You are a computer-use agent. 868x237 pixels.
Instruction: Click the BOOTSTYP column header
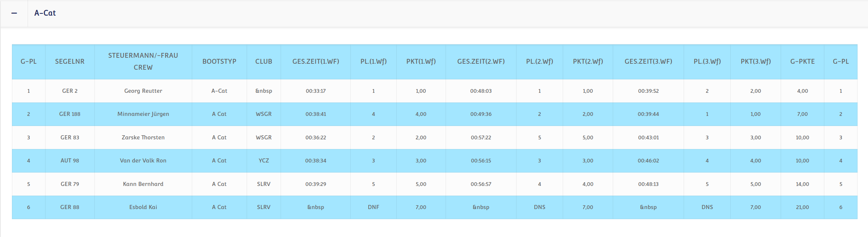219,61
